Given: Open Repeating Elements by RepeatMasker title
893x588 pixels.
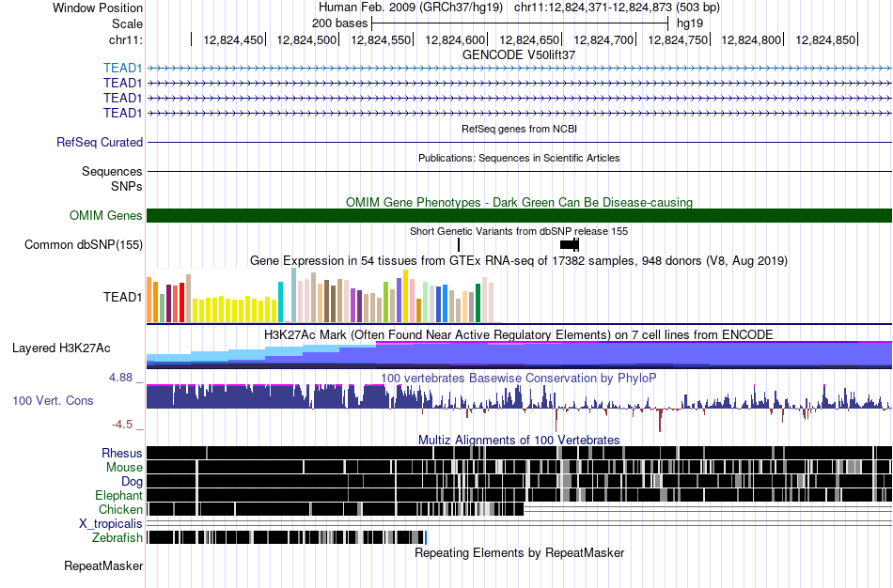Looking at the screenshot, I should pos(520,552).
